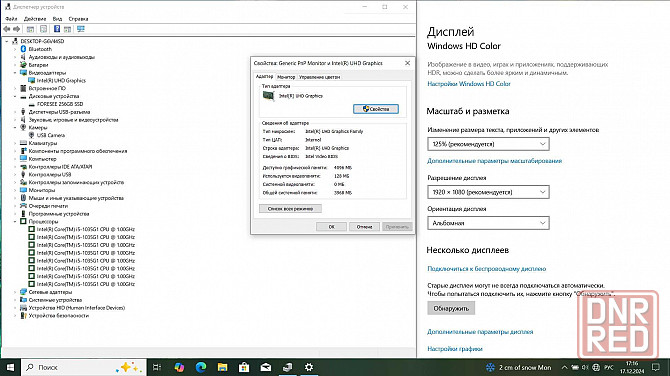Open the Mail app from the taskbar
The height and width of the screenshot is (376, 670).
point(266,367)
